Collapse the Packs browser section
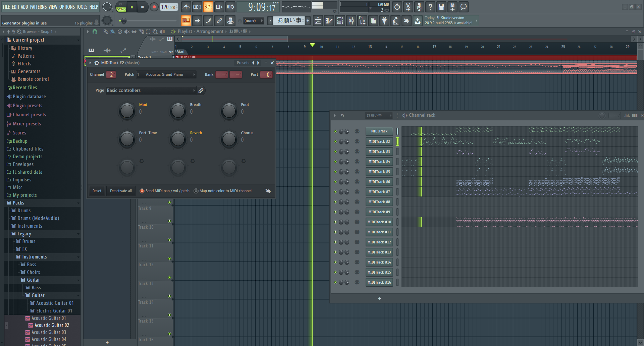Screen dimensions: 644x346 click(78, 203)
